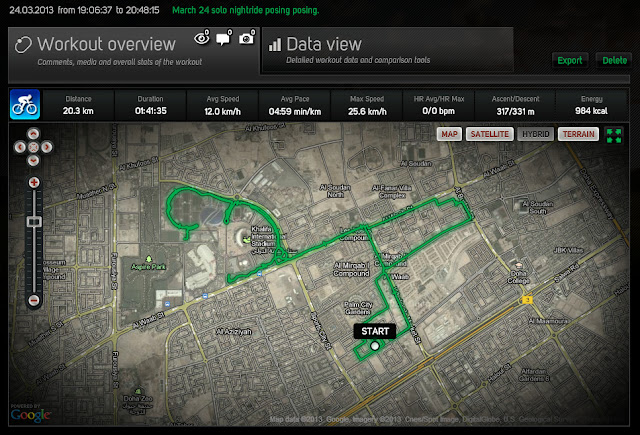This screenshot has width=640, height=435.
Task: Open the workout views eye icon
Action: point(202,38)
